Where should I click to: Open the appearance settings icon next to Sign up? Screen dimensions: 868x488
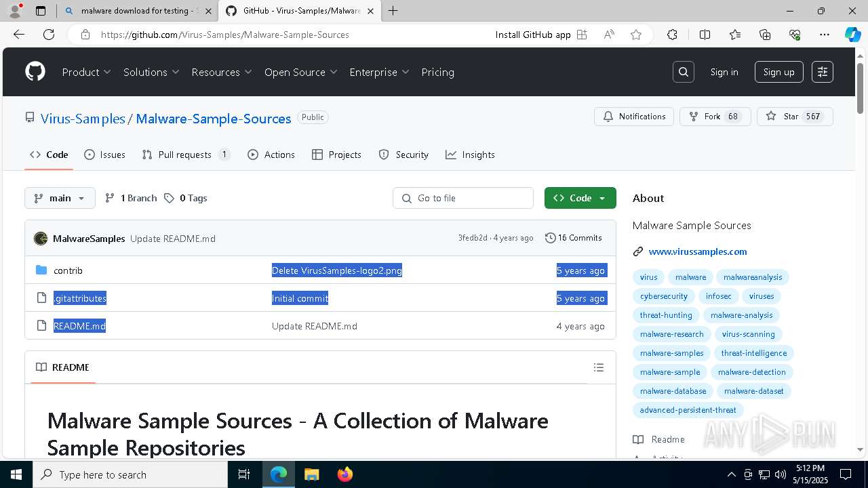(x=823, y=72)
